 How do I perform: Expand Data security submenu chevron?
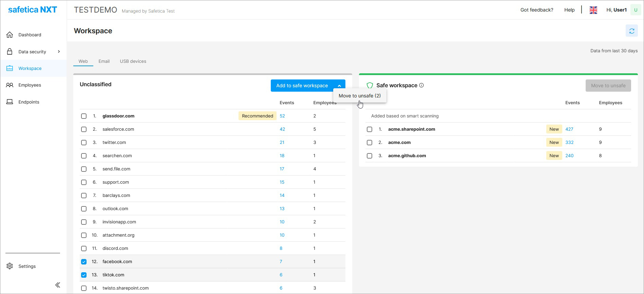point(59,52)
